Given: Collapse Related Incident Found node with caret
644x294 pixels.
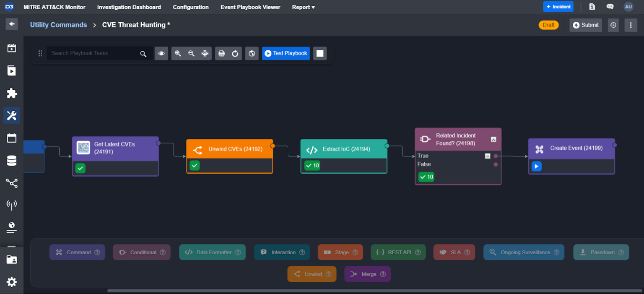Looking at the screenshot, I should (x=493, y=139).
